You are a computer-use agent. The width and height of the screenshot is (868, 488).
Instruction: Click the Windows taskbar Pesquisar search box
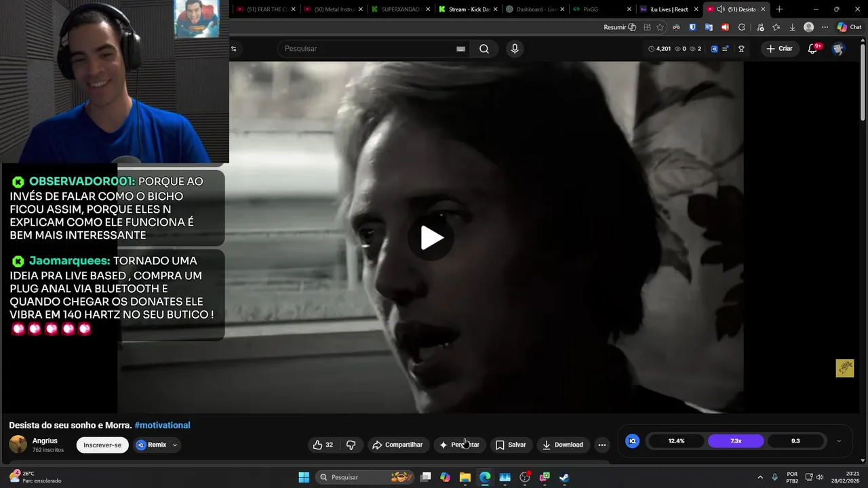click(366, 477)
